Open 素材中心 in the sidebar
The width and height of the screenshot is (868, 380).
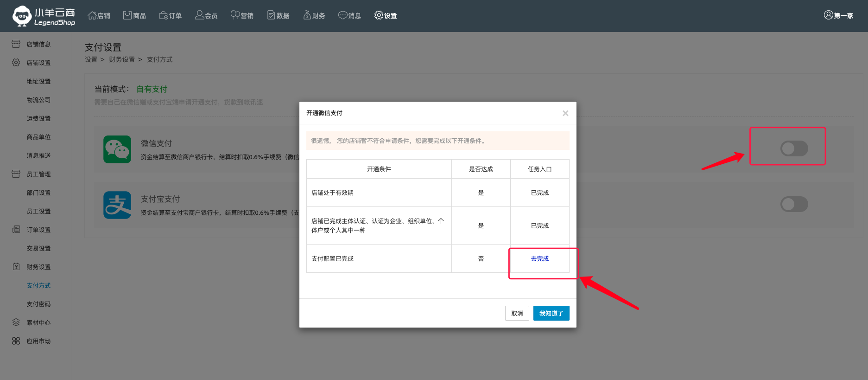click(x=38, y=322)
